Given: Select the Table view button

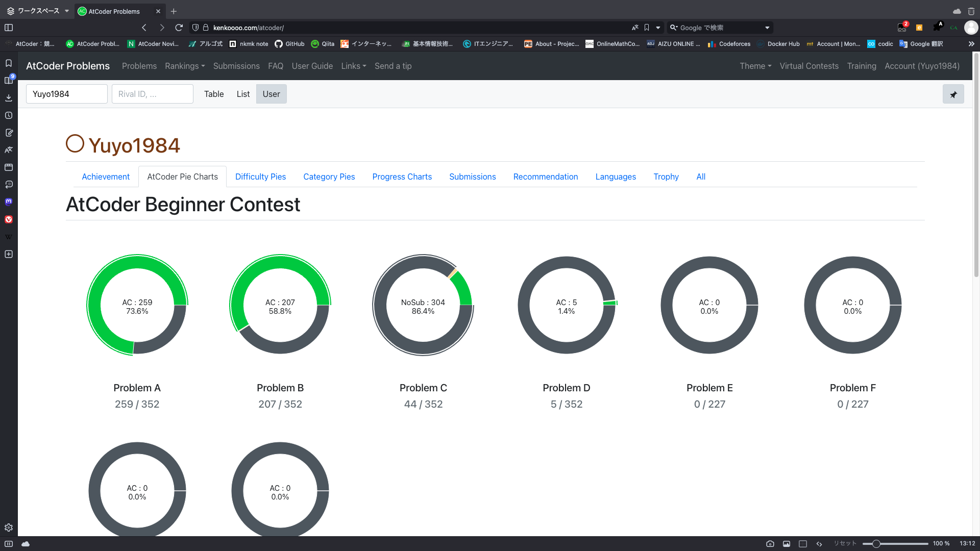Looking at the screenshot, I should (214, 94).
